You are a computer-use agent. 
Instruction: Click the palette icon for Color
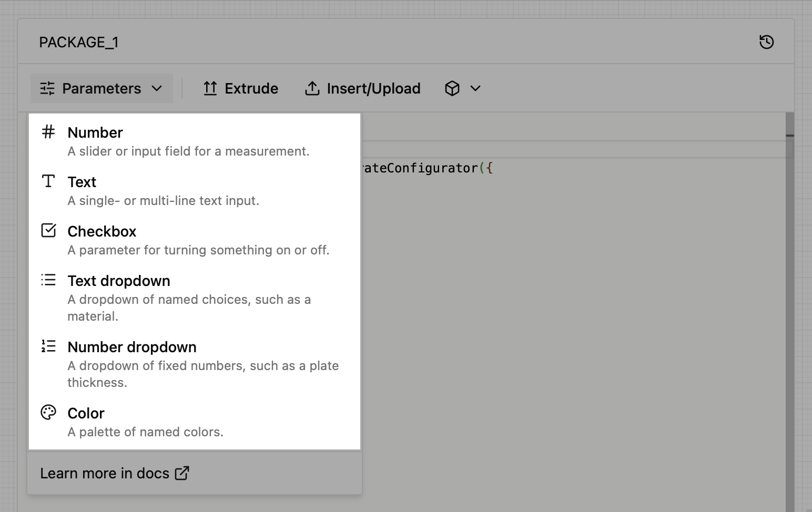(x=48, y=412)
